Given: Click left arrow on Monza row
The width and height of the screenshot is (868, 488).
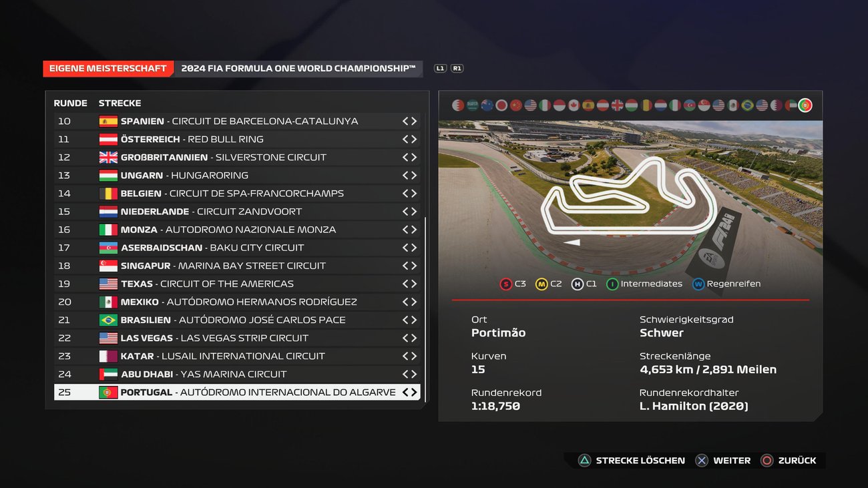Looking at the screenshot, I should pyautogui.click(x=405, y=230).
